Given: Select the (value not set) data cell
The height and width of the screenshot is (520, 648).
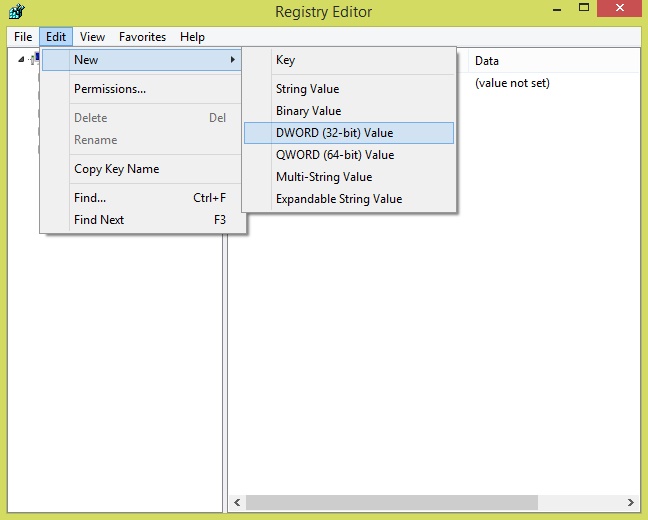Looking at the screenshot, I should click(512, 83).
